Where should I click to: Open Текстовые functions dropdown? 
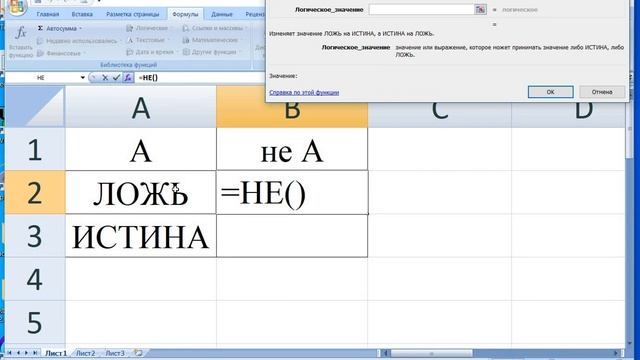(149, 40)
